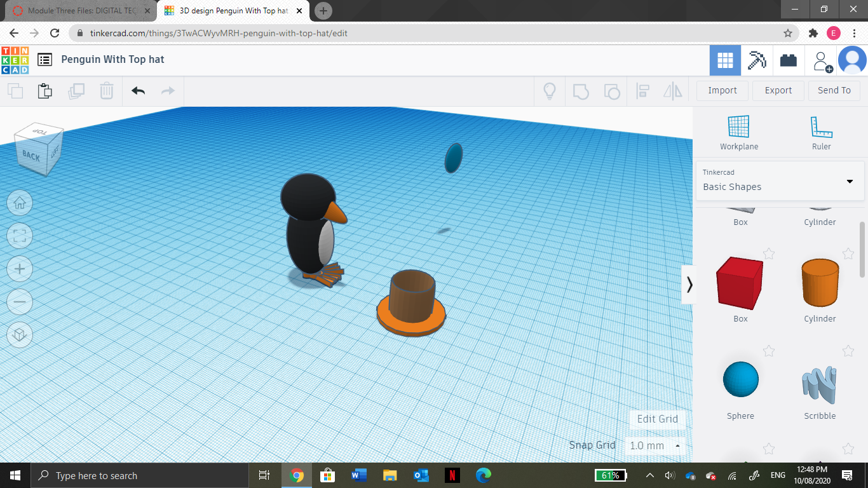Click the Paste clipboard icon
This screenshot has width=868, height=488.
tap(45, 91)
